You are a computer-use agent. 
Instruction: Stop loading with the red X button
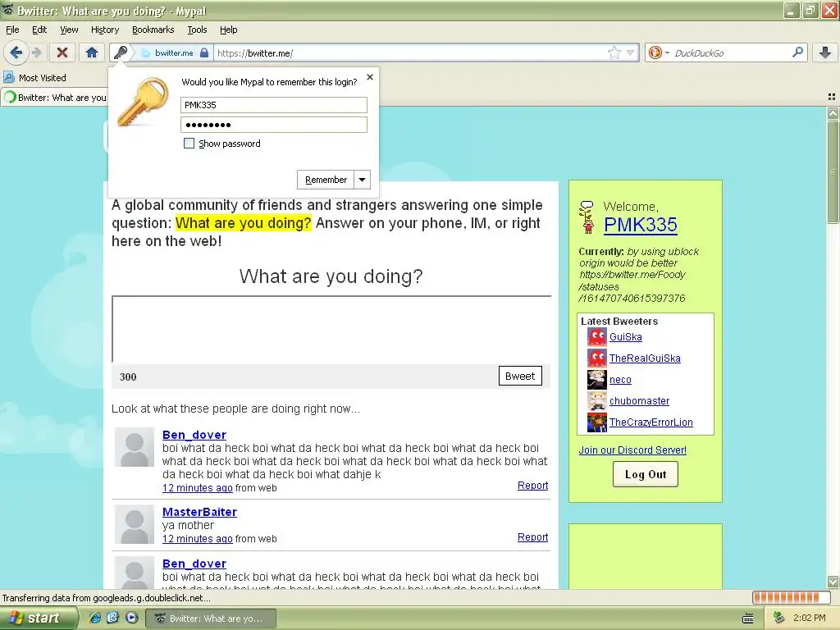coord(62,52)
